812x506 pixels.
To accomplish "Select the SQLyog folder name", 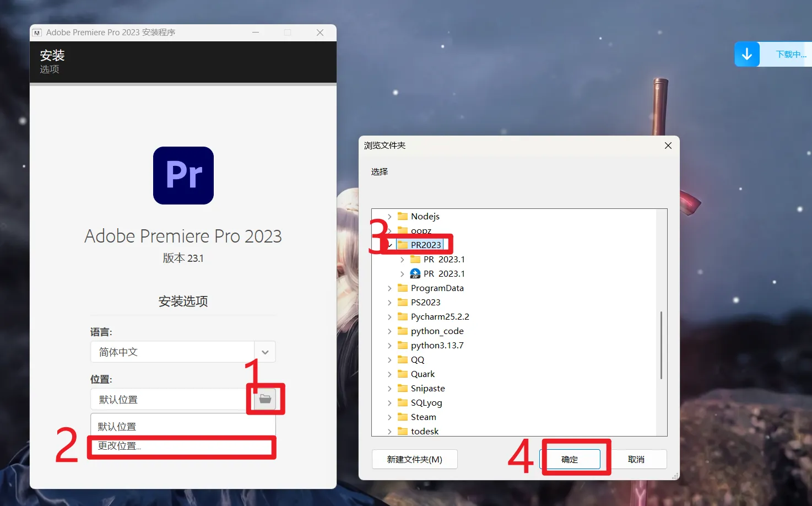I will pyautogui.click(x=426, y=402).
